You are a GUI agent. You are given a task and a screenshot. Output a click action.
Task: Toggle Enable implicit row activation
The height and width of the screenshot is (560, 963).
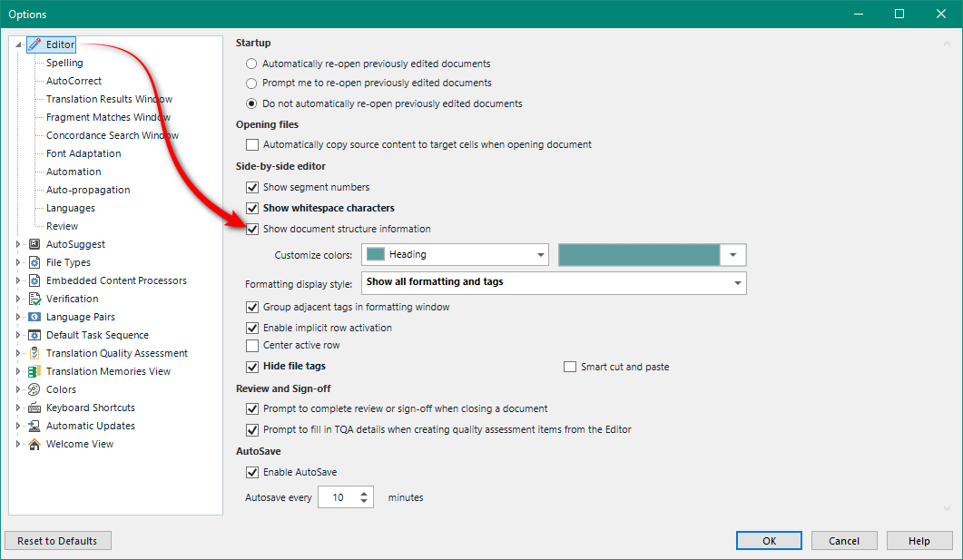tap(251, 328)
